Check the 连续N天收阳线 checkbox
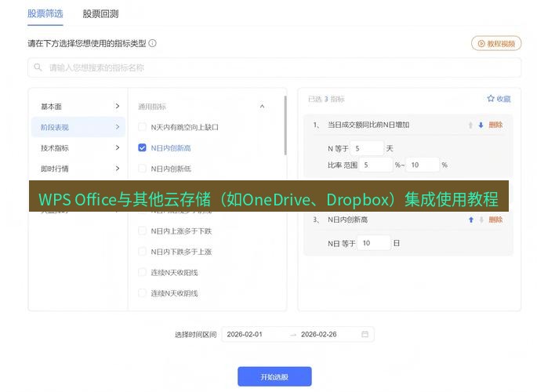Image resolution: width=537 pixels, height=392 pixels. 142,272
